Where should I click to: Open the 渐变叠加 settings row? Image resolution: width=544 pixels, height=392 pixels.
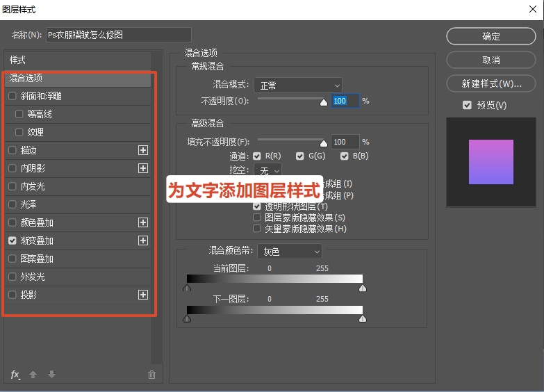(78, 240)
